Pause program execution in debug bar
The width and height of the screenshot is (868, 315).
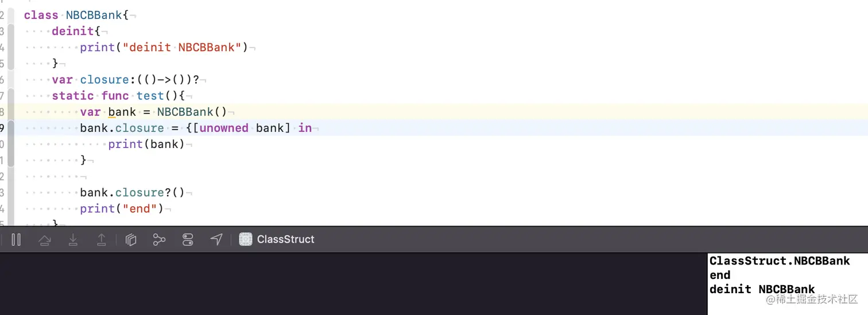point(16,239)
